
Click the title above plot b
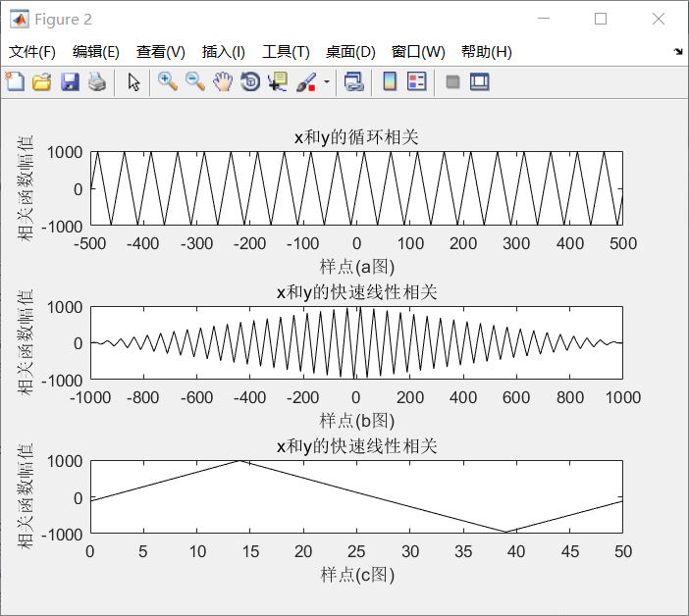pos(357,292)
